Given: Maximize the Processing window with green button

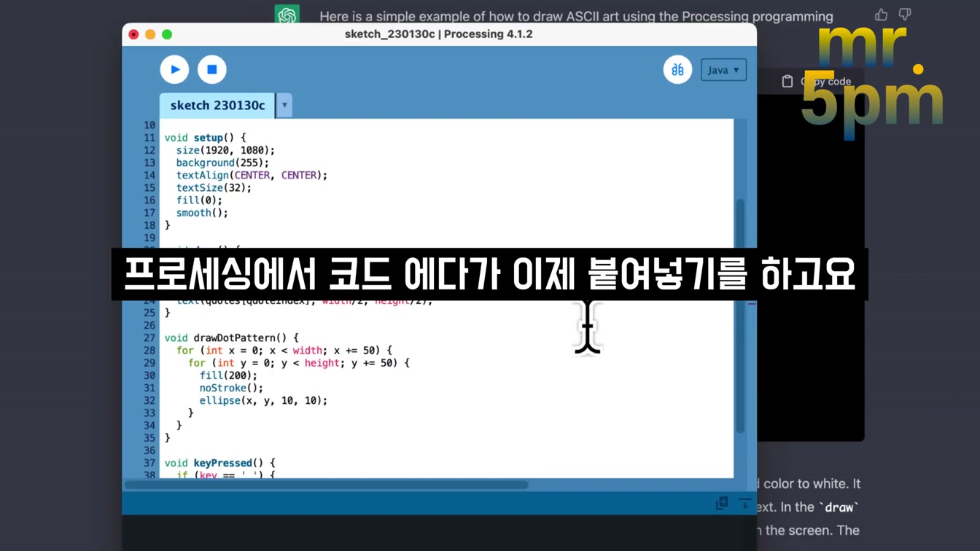Looking at the screenshot, I should point(167,34).
